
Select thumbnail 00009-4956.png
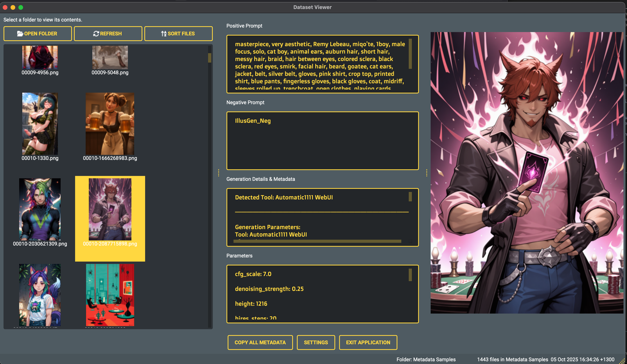coord(40,57)
